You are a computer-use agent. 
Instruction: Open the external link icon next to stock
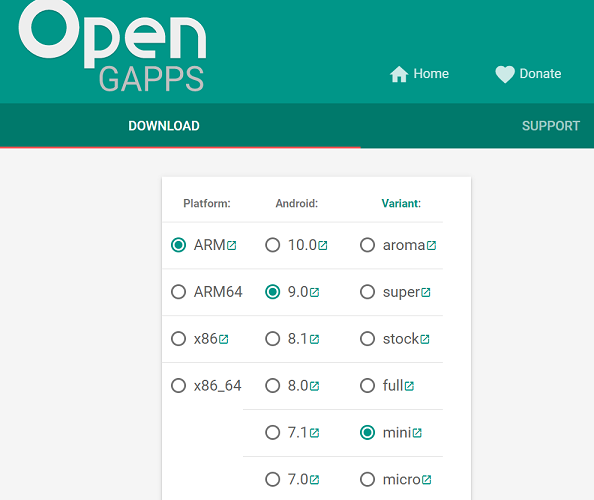click(x=424, y=339)
